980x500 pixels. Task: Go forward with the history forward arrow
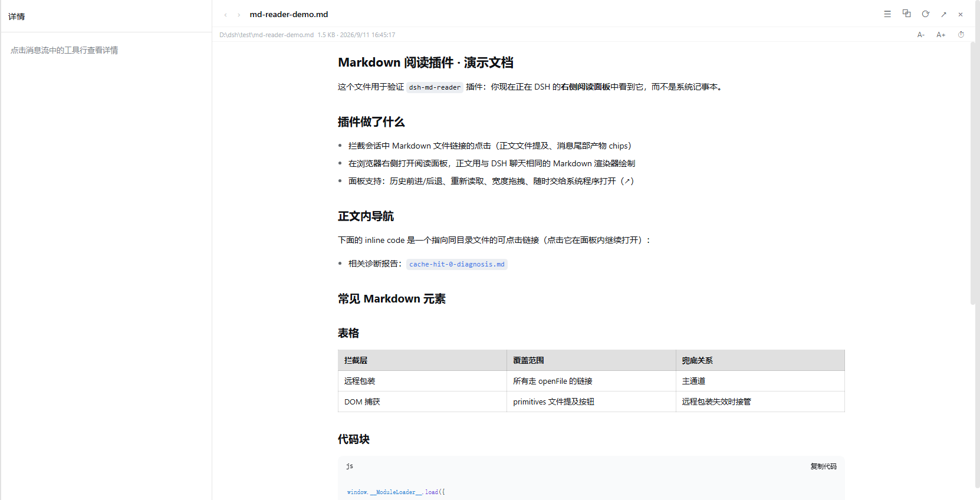pos(239,15)
